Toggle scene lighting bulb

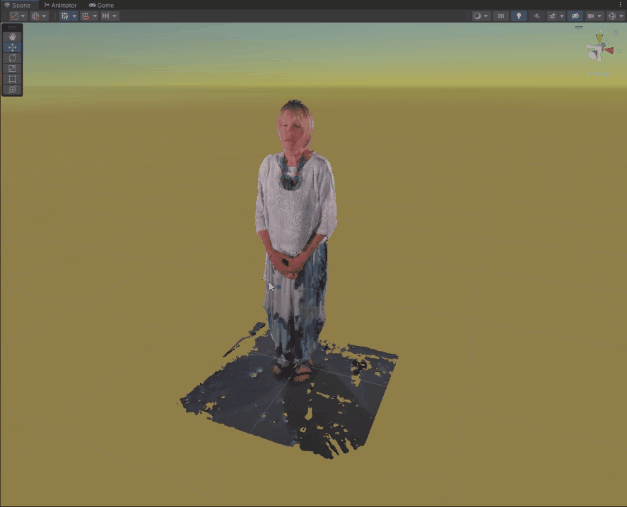click(519, 16)
